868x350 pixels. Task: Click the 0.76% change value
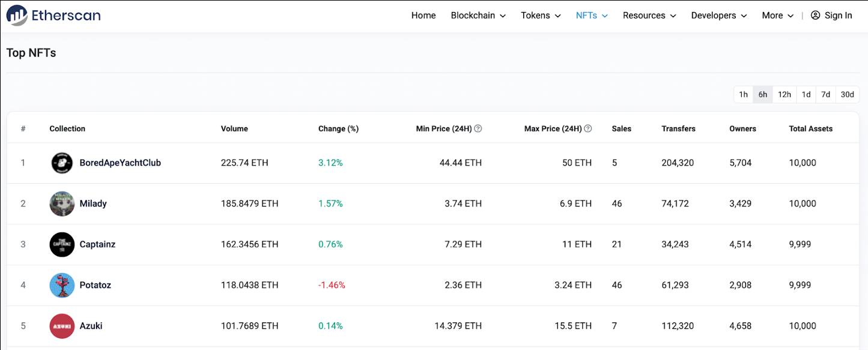coord(330,244)
